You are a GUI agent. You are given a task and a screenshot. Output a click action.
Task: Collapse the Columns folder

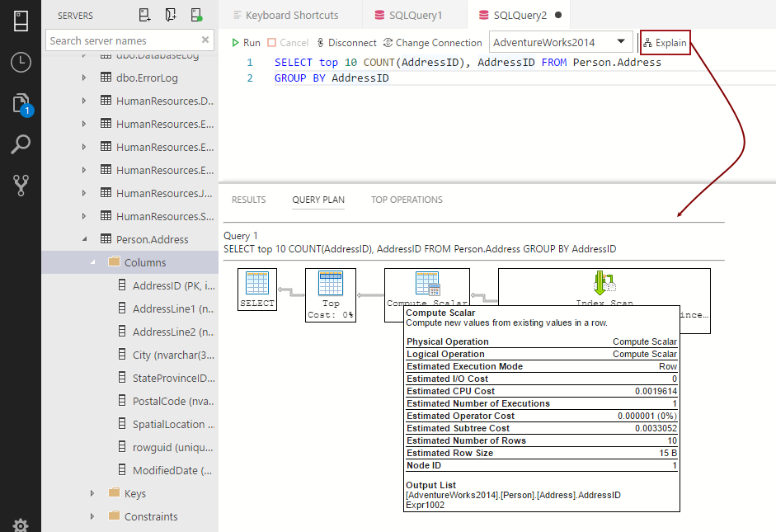[x=92, y=262]
